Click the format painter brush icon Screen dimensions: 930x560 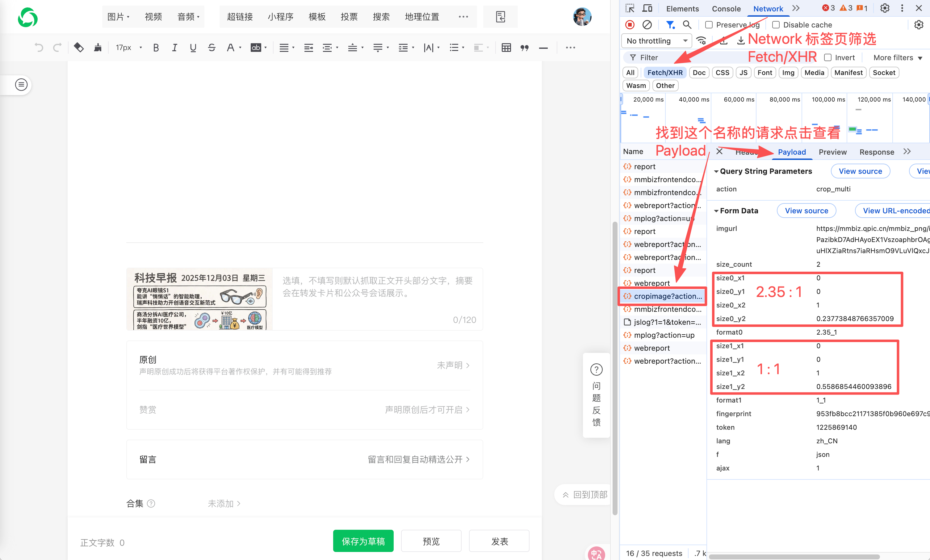coord(98,48)
